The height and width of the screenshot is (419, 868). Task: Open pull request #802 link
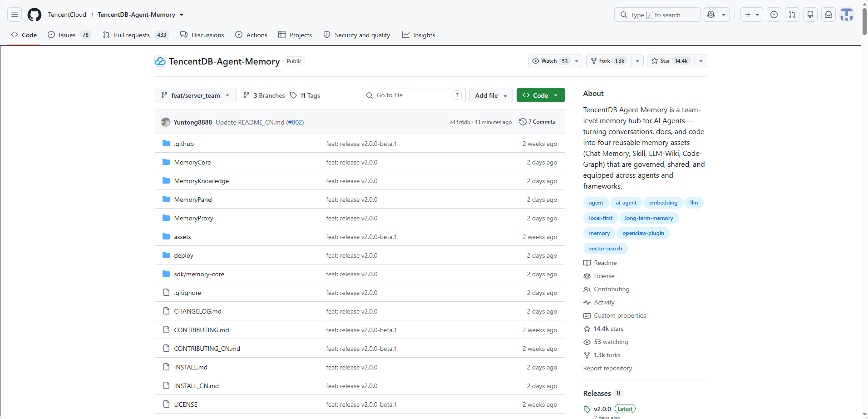click(x=295, y=122)
